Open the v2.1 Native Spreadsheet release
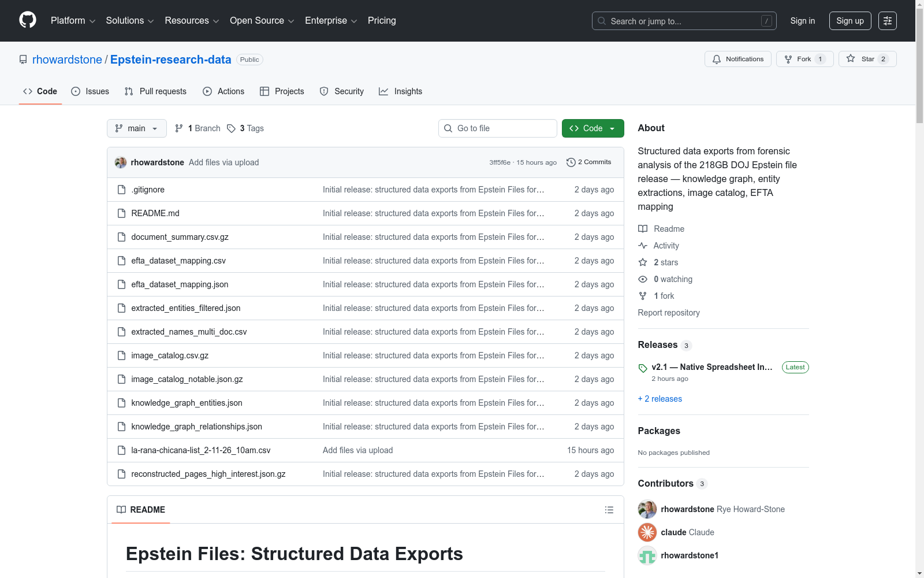Viewport: 924px width, 578px height. (x=712, y=367)
